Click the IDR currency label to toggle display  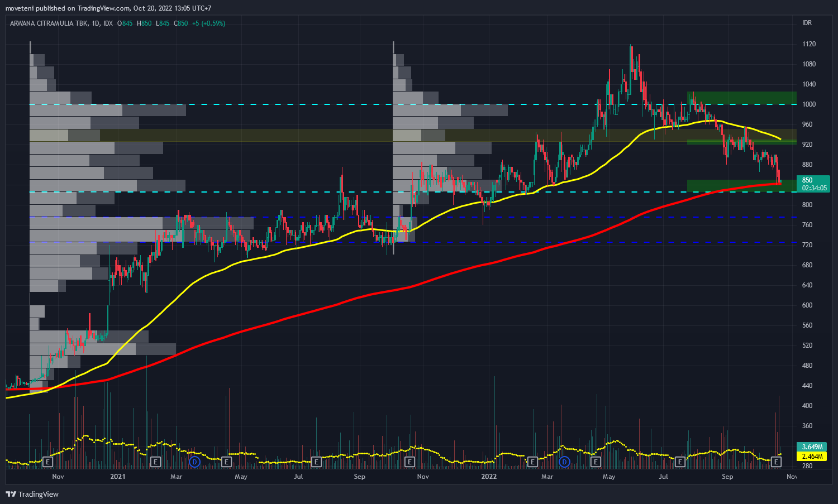click(807, 23)
